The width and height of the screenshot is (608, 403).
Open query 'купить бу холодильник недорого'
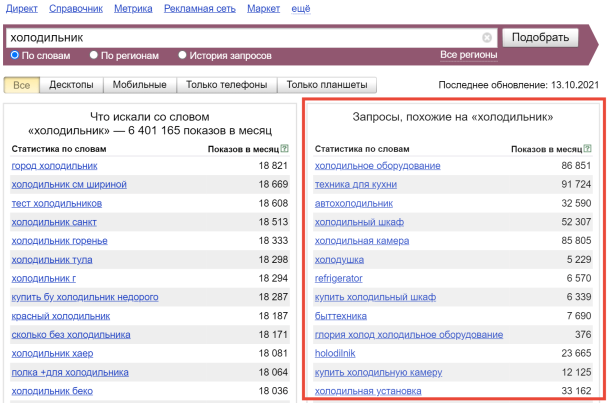[x=85, y=297]
